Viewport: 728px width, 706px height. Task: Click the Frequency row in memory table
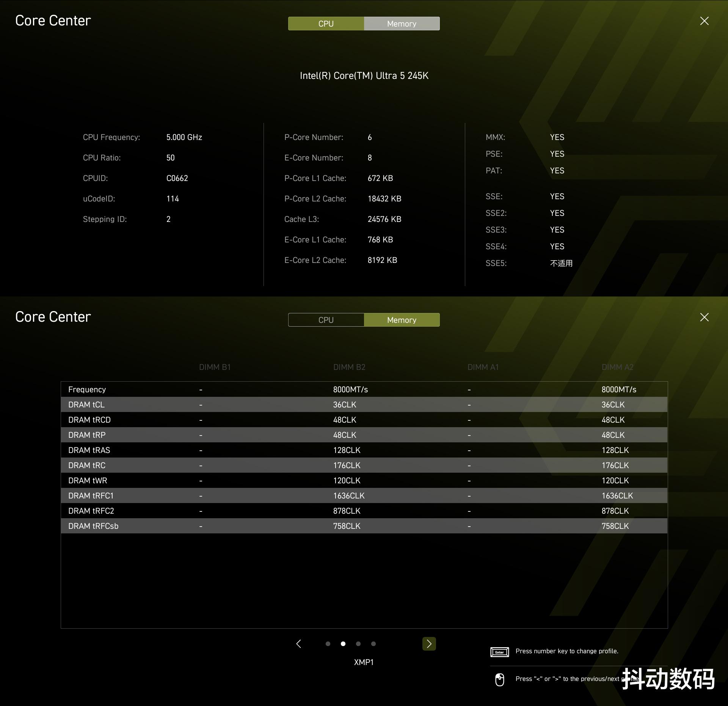pyautogui.click(x=364, y=389)
